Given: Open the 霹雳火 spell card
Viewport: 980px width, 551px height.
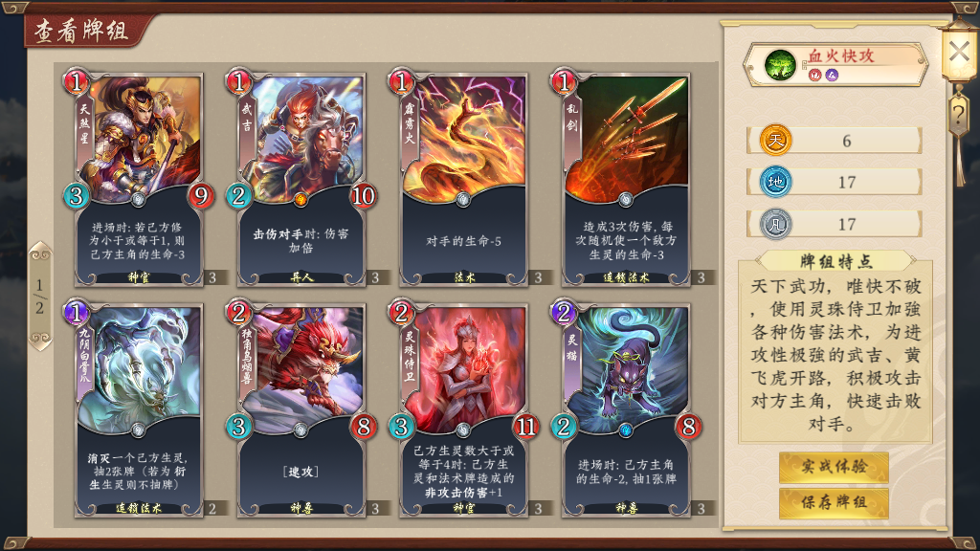Looking at the screenshot, I should point(464,179).
